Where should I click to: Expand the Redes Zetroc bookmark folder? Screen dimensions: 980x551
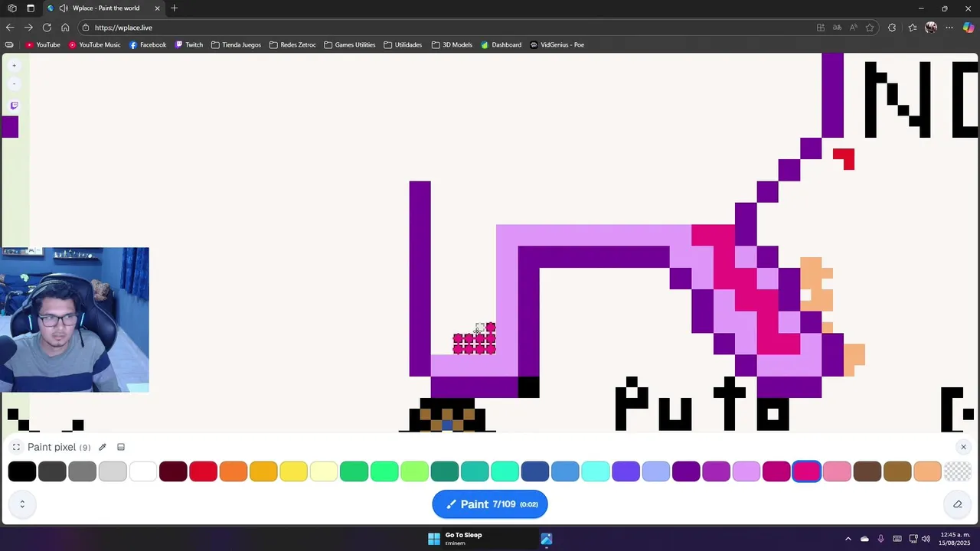292,45
